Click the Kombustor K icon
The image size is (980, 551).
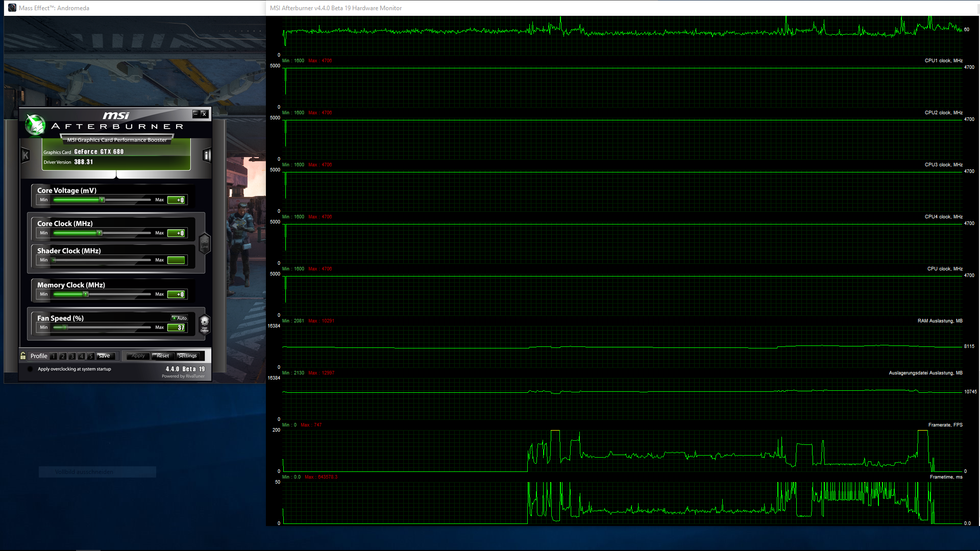[26, 155]
